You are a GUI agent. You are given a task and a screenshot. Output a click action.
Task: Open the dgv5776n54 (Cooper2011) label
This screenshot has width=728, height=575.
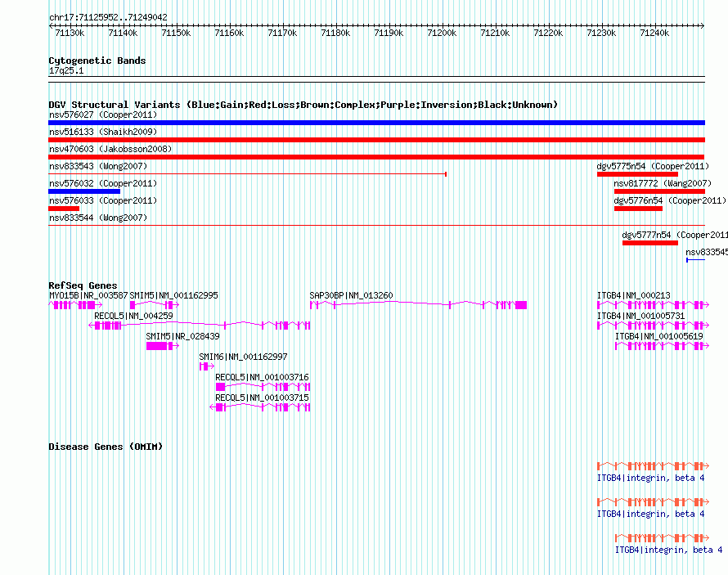coord(670,200)
